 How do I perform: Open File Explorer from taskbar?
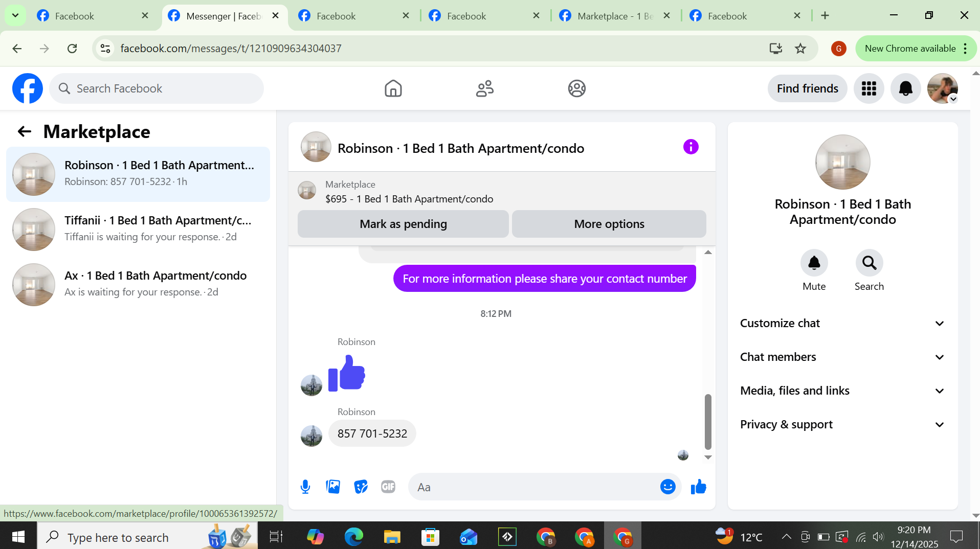pos(392,537)
